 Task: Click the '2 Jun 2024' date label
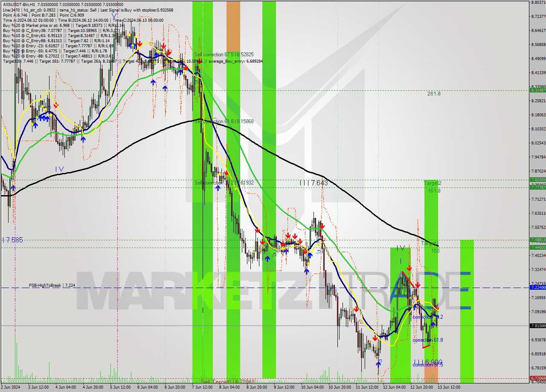10,387
